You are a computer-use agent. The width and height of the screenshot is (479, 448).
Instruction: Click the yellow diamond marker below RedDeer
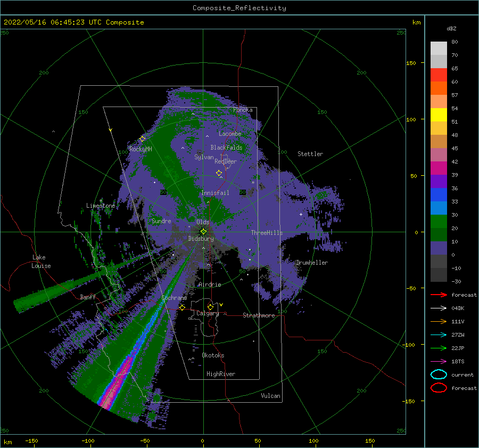click(219, 173)
